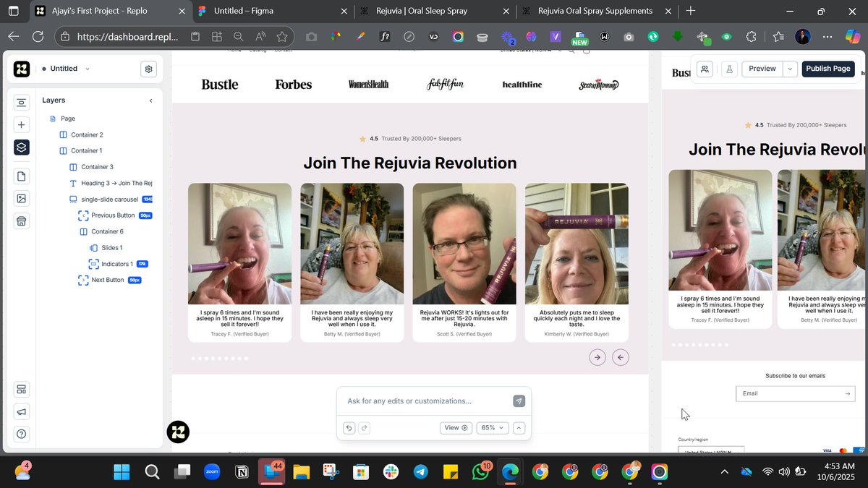
Task: Open a new browser tab
Action: click(x=691, y=11)
